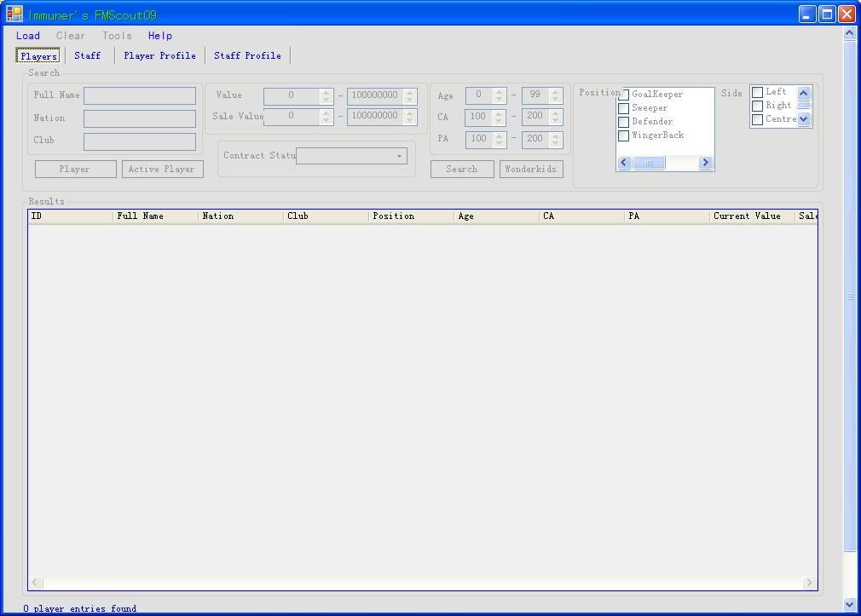
Task: Adjust the maximum Sale Value stepper
Action: click(410, 117)
